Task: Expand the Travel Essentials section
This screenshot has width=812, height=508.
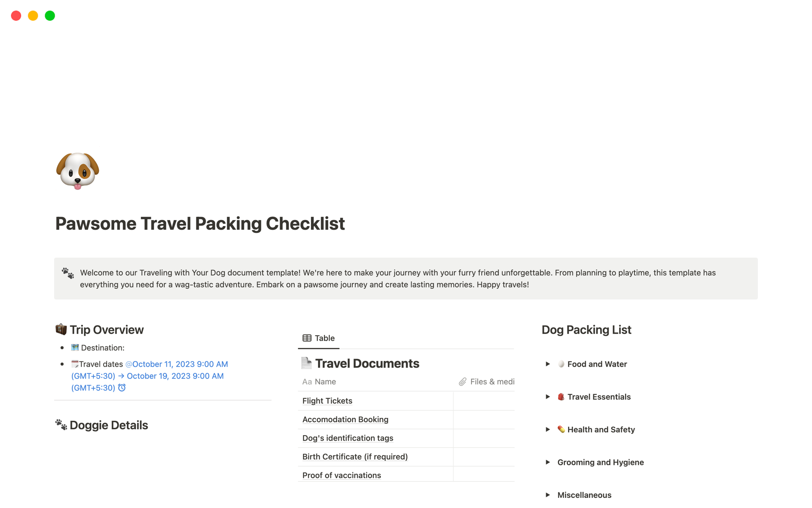Action: click(x=548, y=397)
